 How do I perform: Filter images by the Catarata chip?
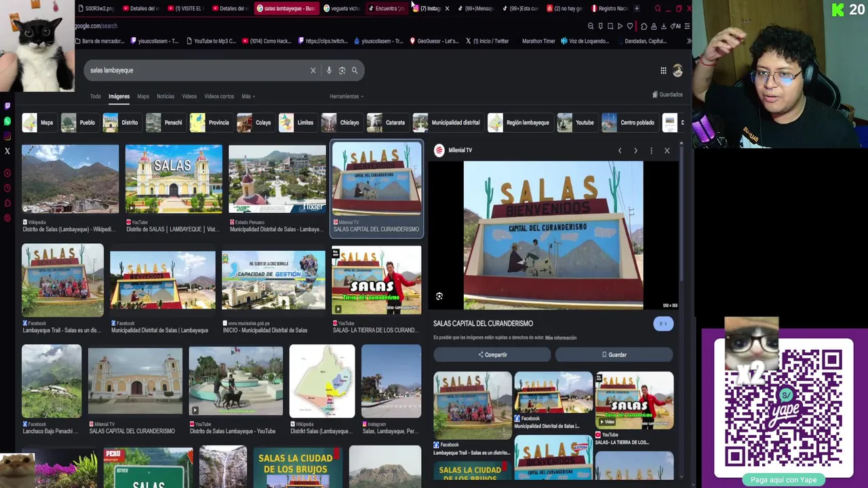pos(387,123)
